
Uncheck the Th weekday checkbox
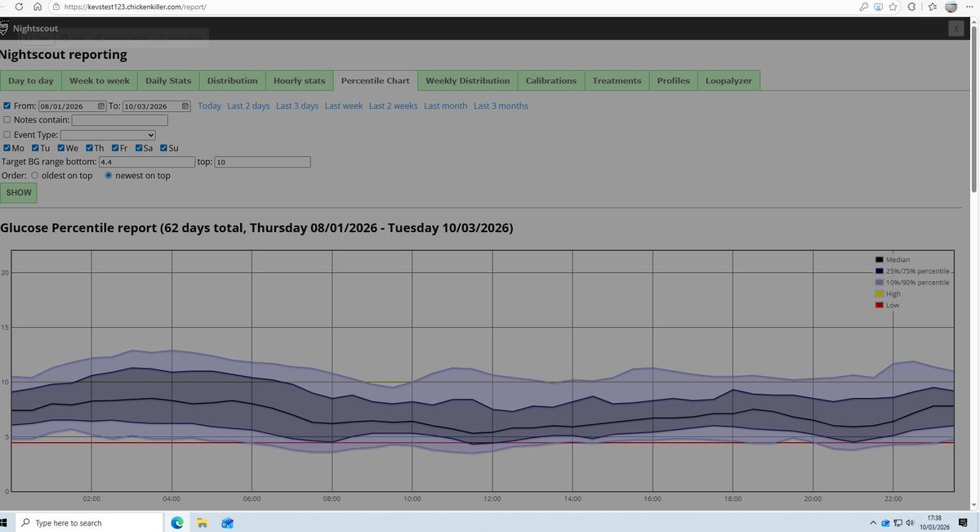coord(89,148)
